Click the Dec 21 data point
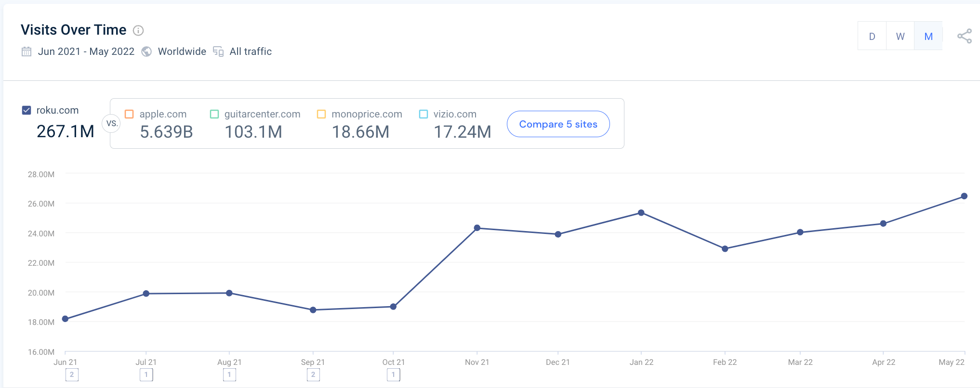Viewport: 980px width, 388px height. (558, 234)
